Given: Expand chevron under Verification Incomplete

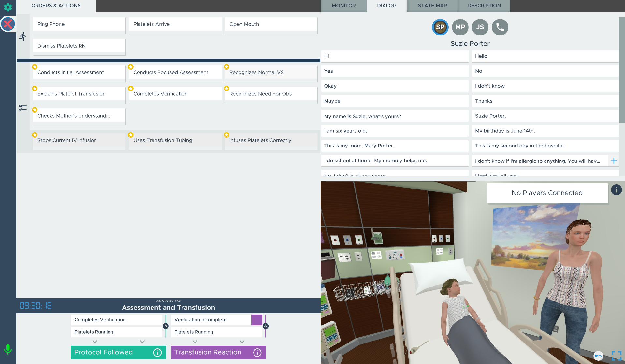Looking at the screenshot, I should click(195, 342).
